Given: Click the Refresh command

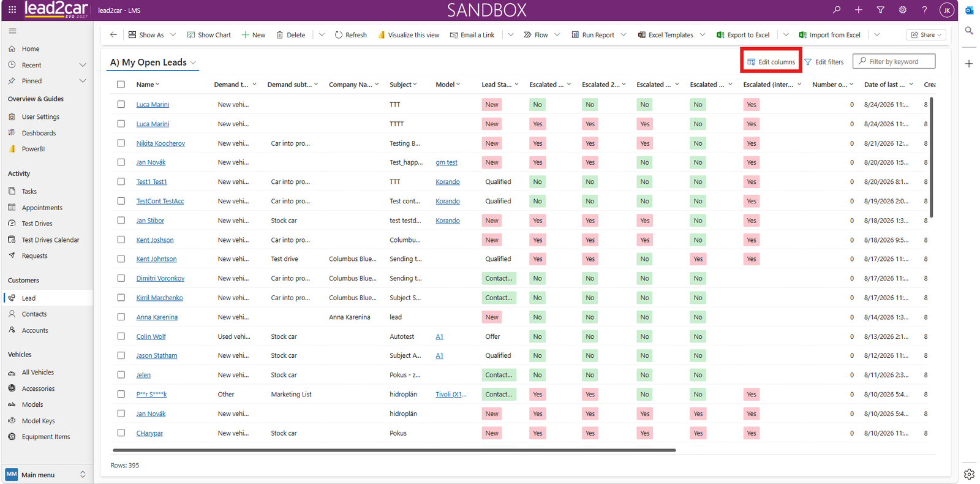Looking at the screenshot, I should point(351,35).
